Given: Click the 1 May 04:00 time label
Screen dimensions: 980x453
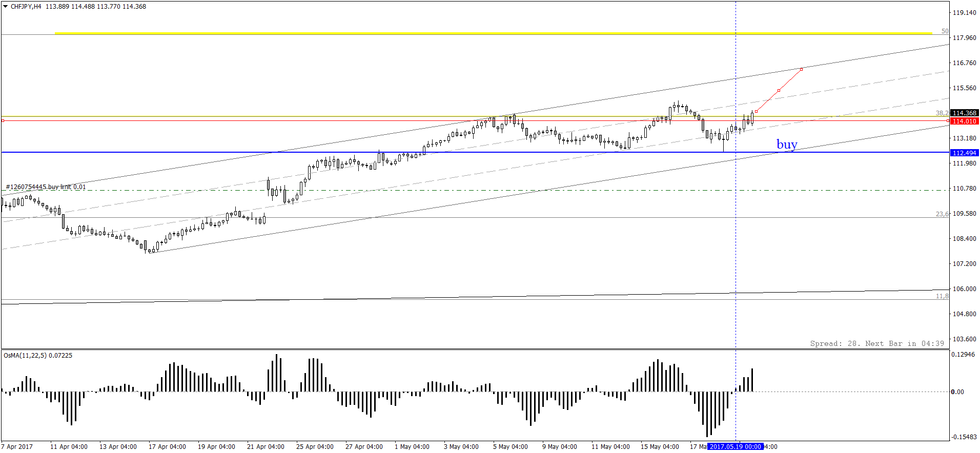Looking at the screenshot, I should coord(412,447).
